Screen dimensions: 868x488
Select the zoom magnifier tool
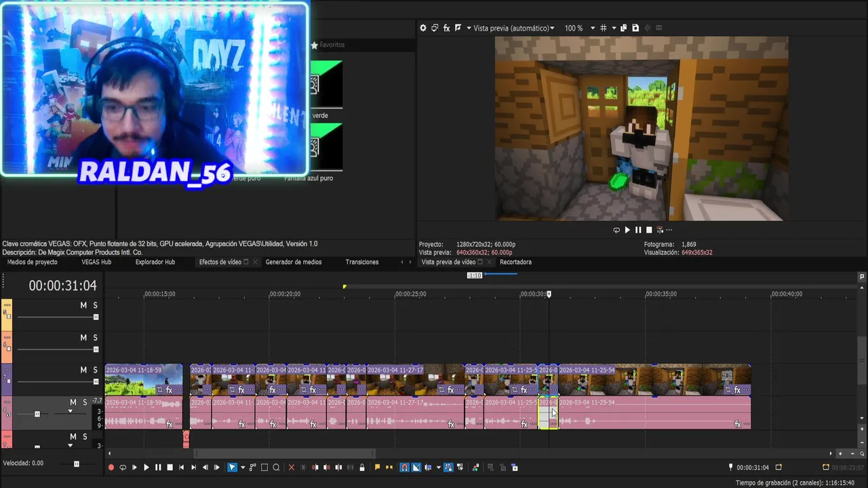pyautogui.click(x=276, y=468)
